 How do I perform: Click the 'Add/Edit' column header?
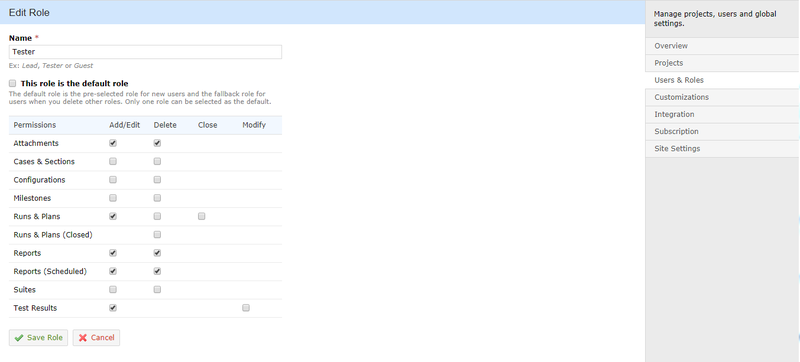coord(124,125)
